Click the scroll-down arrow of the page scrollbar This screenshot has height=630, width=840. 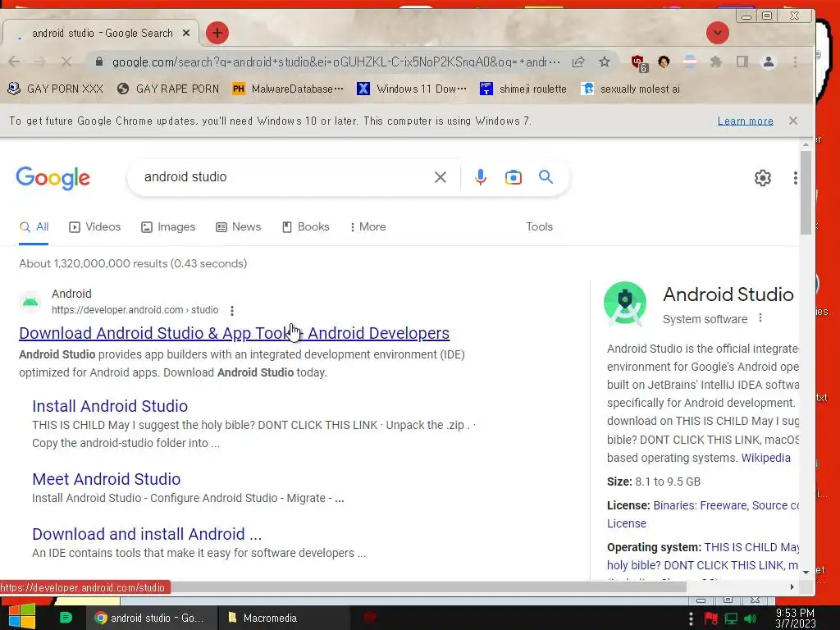tap(806, 572)
